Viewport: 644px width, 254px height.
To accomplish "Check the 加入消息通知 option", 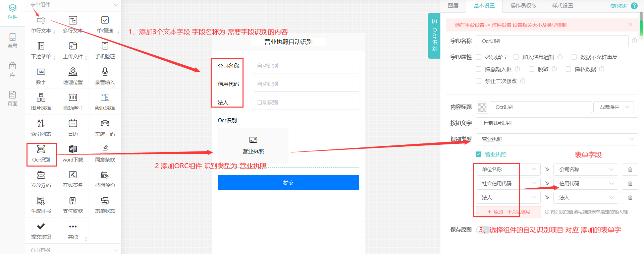I will point(516,57).
